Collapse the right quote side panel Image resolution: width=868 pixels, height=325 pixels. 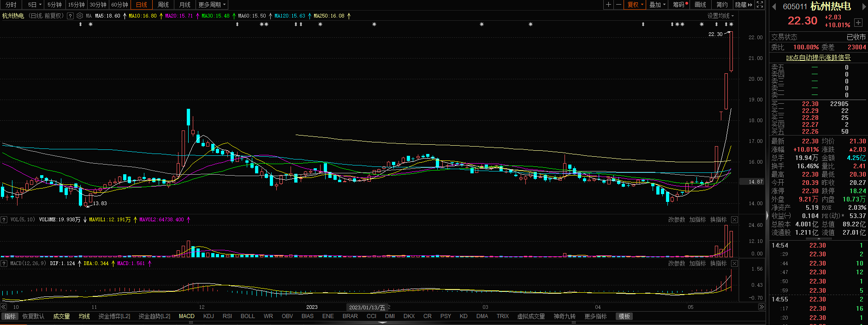[x=767, y=215]
